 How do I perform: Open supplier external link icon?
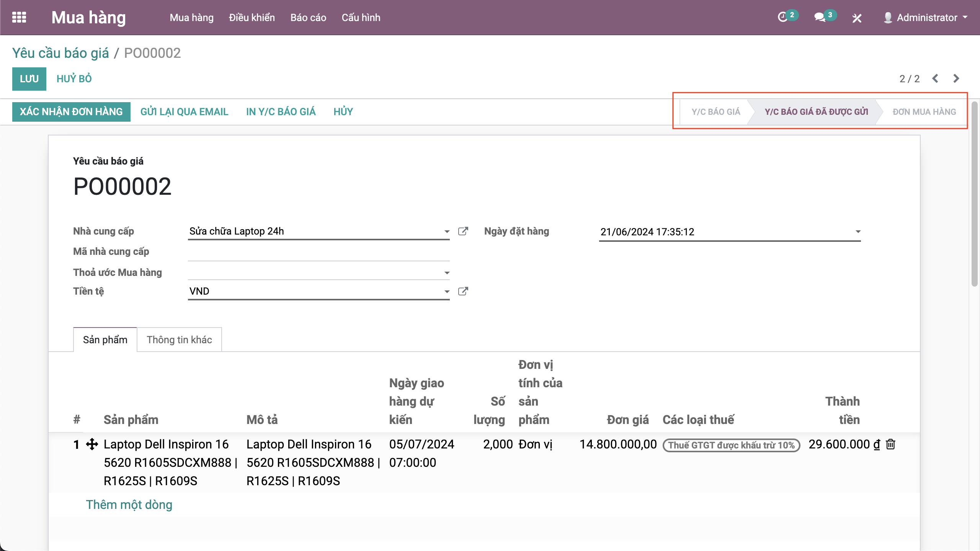(x=463, y=231)
